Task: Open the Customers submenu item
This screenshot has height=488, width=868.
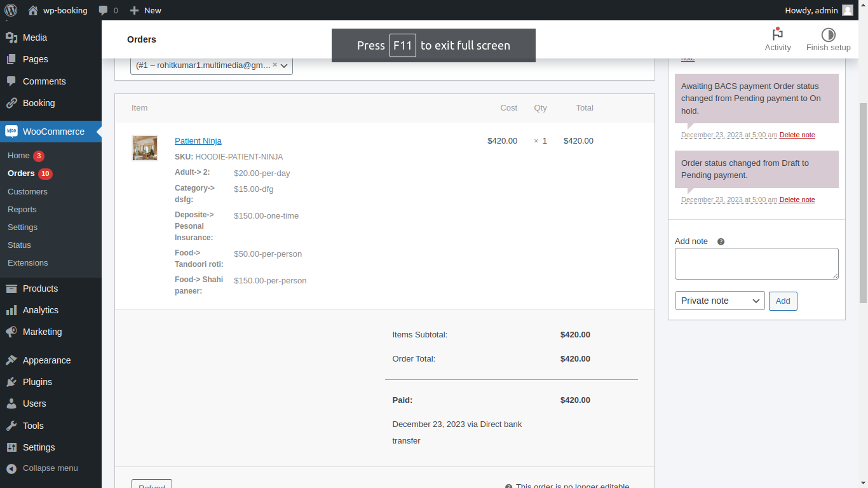Action: coord(27,191)
